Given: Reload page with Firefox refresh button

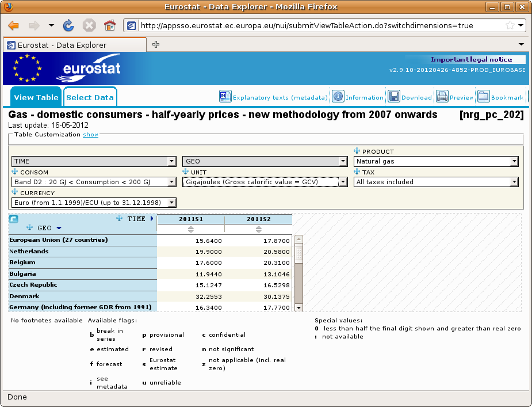Looking at the screenshot, I should (68, 25).
